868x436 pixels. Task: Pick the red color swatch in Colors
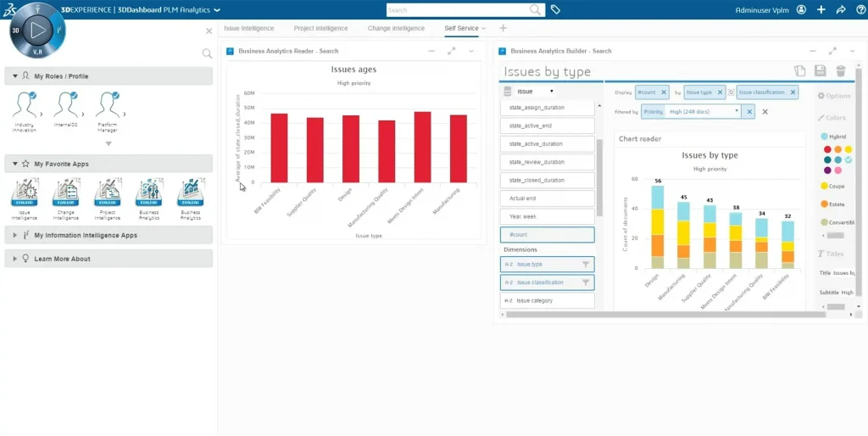tap(827, 149)
